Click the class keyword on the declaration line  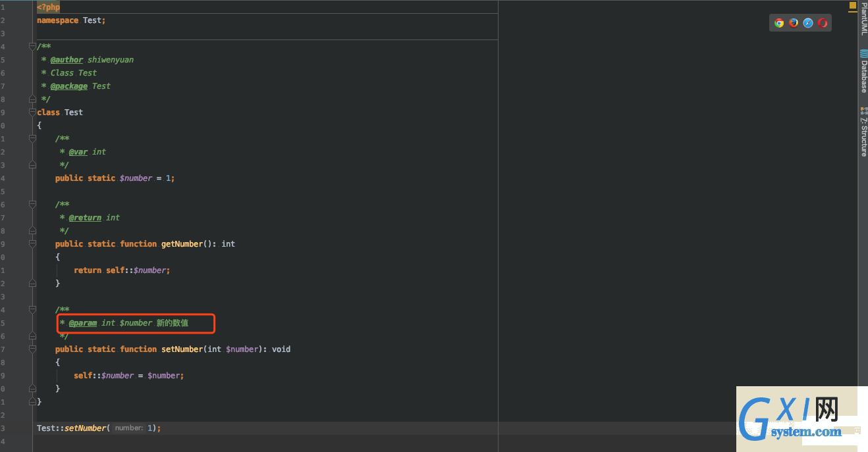48,113
